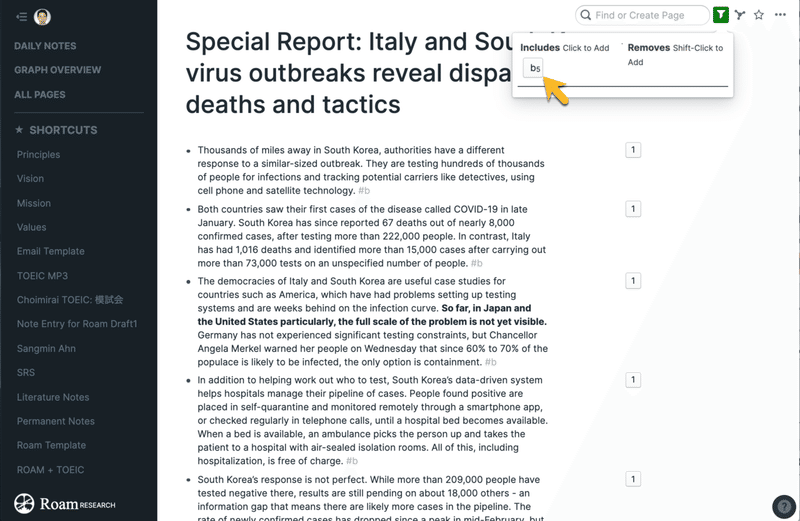This screenshot has height=521, width=800.
Task: Click the Includes label in filter popup
Action: coord(540,47)
